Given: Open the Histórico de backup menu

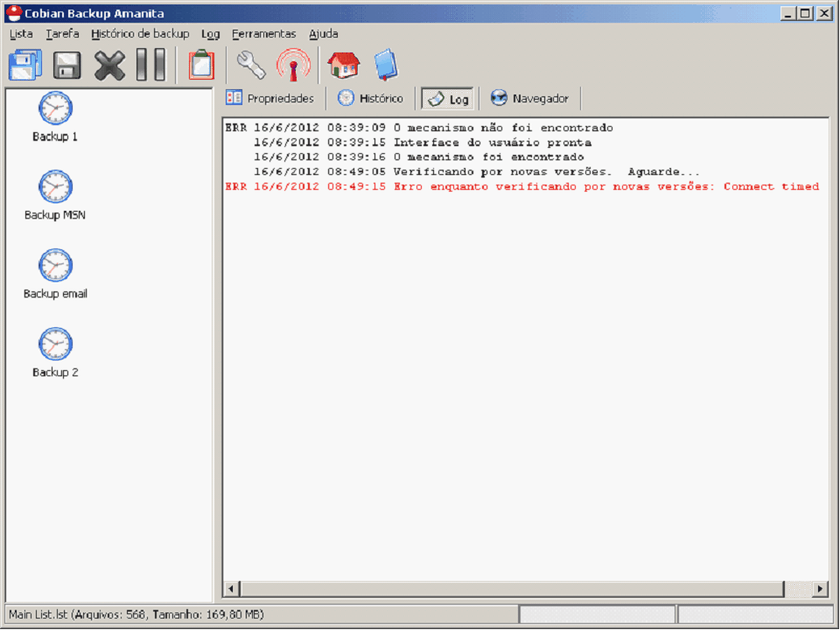Looking at the screenshot, I should pyautogui.click(x=140, y=34).
